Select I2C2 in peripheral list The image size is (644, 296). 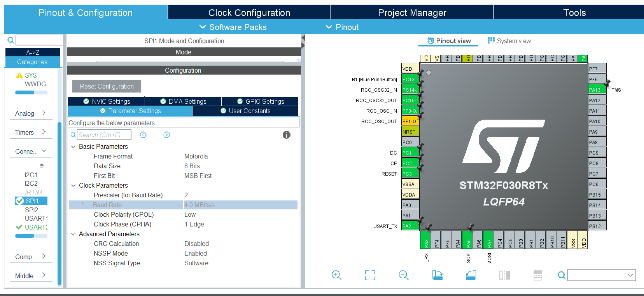[31, 183]
